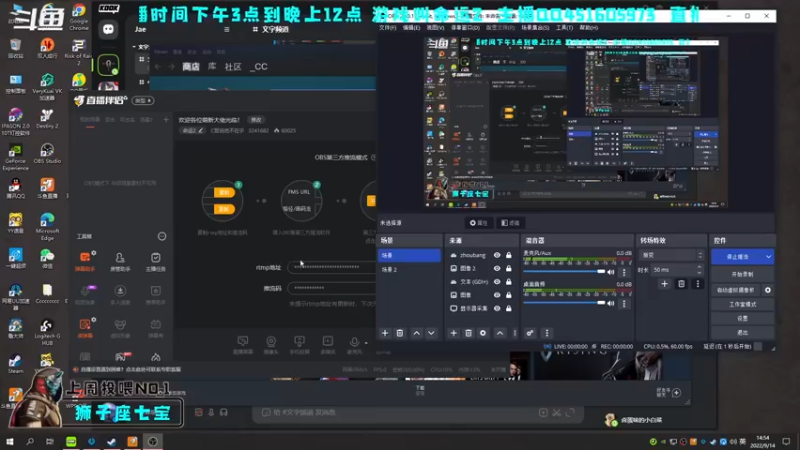The image size is (800, 450).
Task: Open Steam icon in the taskbar
Action: click(x=112, y=441)
